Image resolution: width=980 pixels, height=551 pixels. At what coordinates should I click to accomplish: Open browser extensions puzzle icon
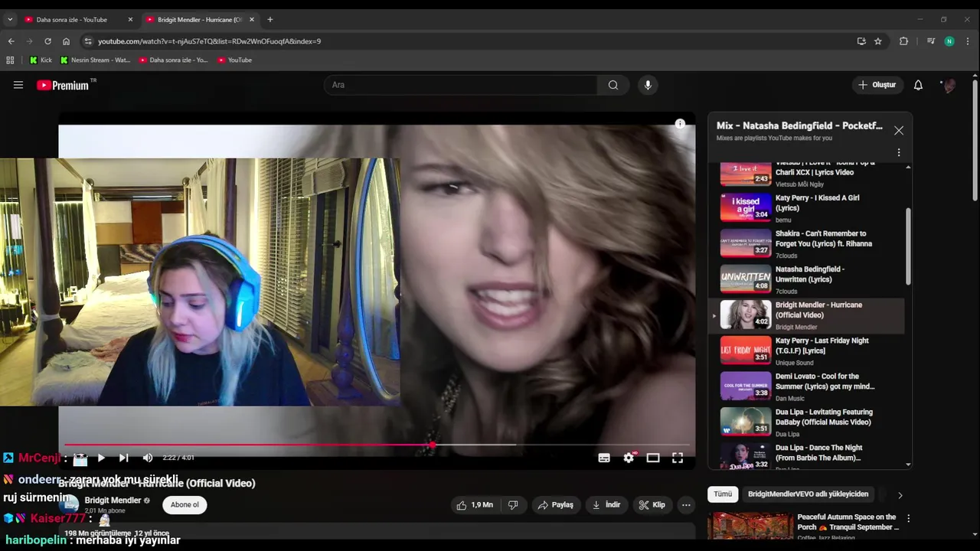[x=903, y=41]
